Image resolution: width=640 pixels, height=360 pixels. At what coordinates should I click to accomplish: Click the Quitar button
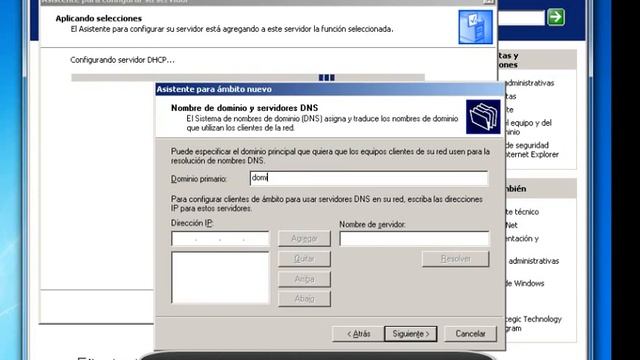pos(304,259)
